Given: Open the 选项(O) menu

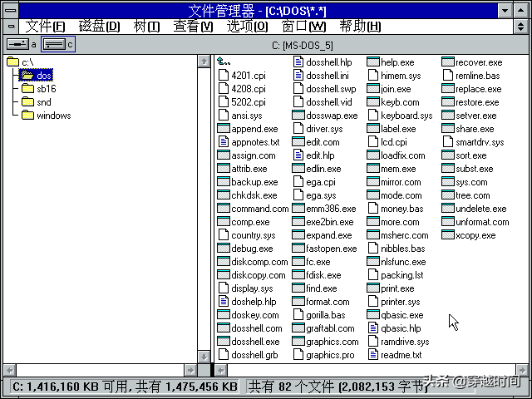Looking at the screenshot, I should [x=248, y=26].
